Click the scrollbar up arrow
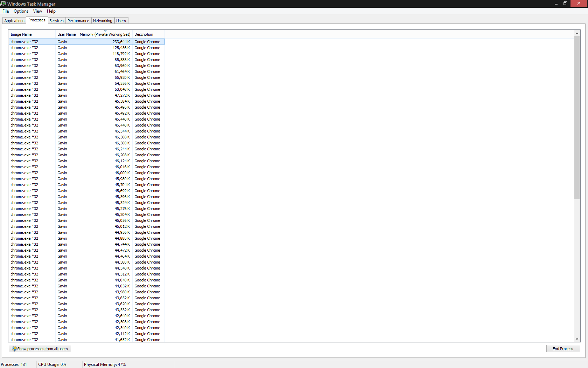 [x=577, y=33]
